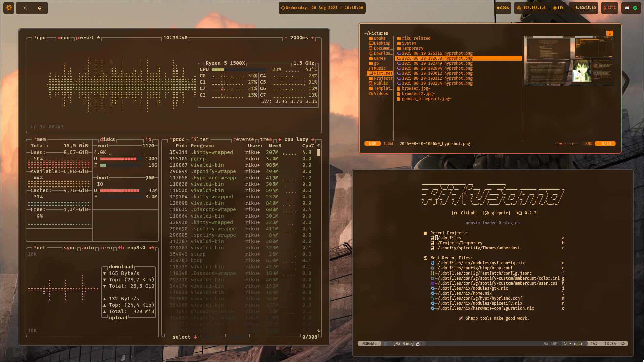Open ~/.dotfiles/config/btop/btop.conf recent file
The width and height of the screenshot is (644, 362).
coord(474,268)
